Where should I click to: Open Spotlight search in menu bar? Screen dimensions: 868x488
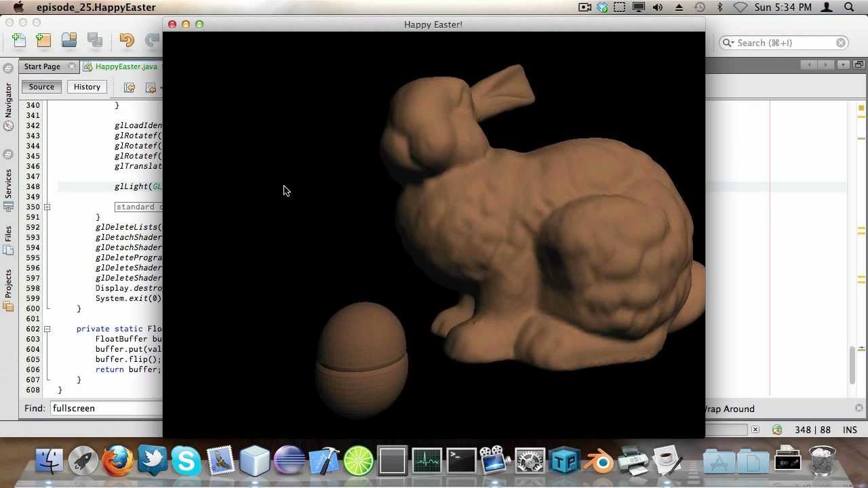click(849, 7)
